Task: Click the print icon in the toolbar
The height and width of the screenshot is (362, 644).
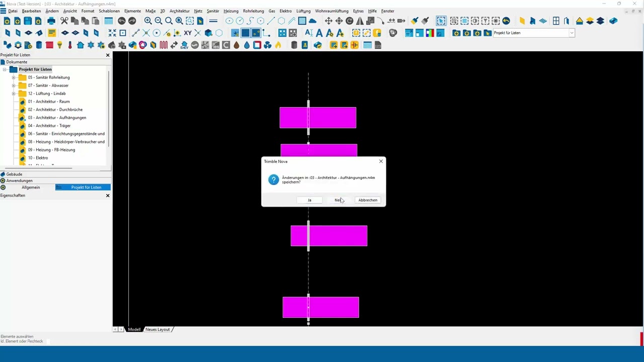Action: click(51, 21)
